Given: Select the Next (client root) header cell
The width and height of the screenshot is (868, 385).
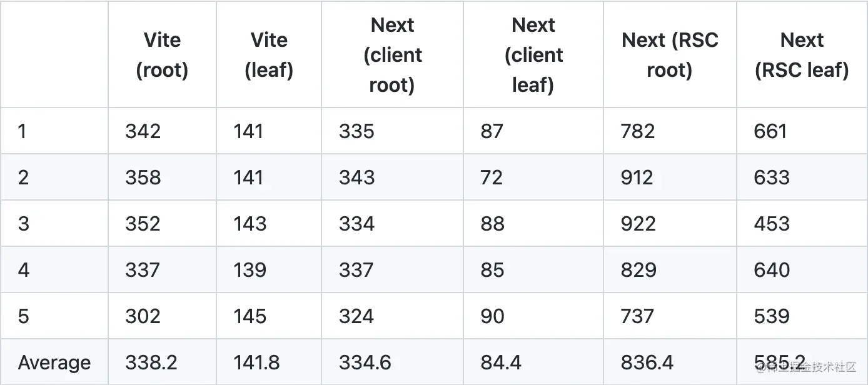Looking at the screenshot, I should [x=392, y=55].
